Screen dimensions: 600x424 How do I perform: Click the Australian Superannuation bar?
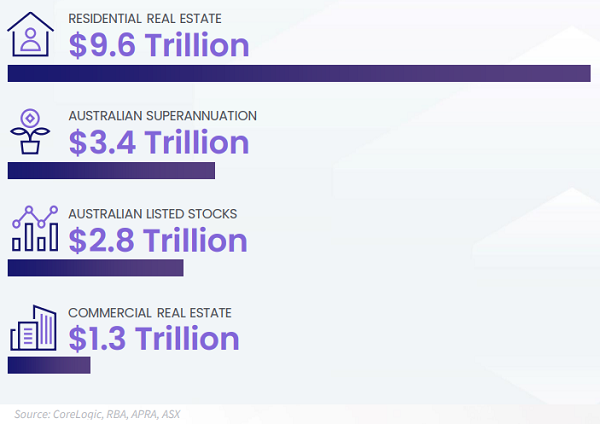[x=111, y=171]
